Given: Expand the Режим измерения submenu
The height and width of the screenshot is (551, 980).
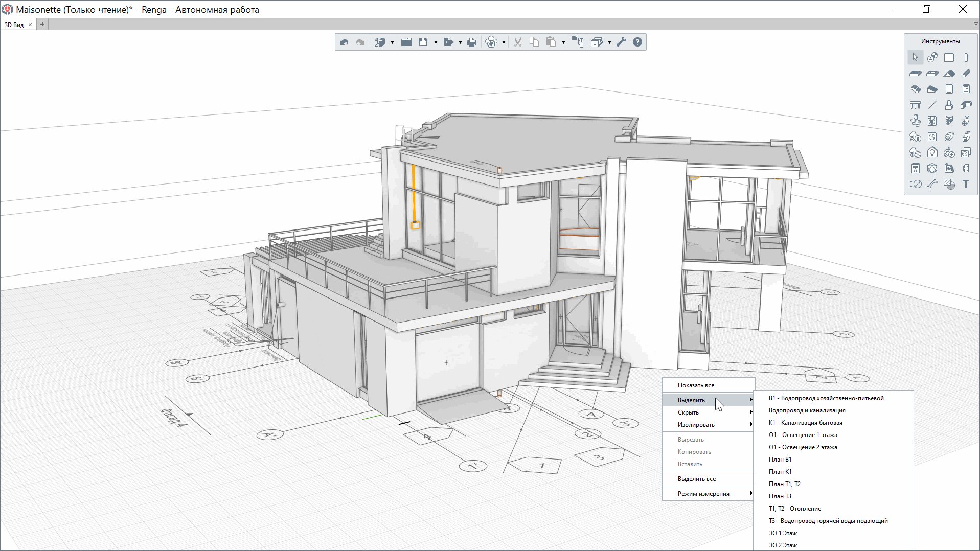Looking at the screenshot, I should point(709,494).
